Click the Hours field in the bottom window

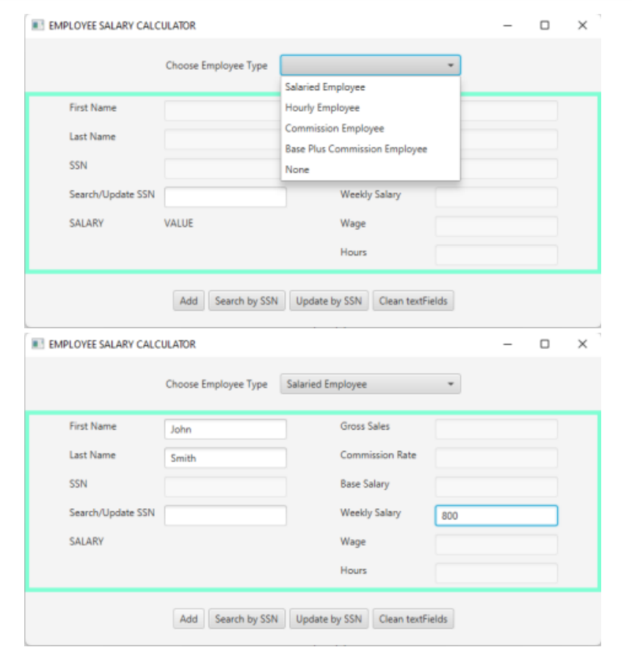[x=496, y=573]
